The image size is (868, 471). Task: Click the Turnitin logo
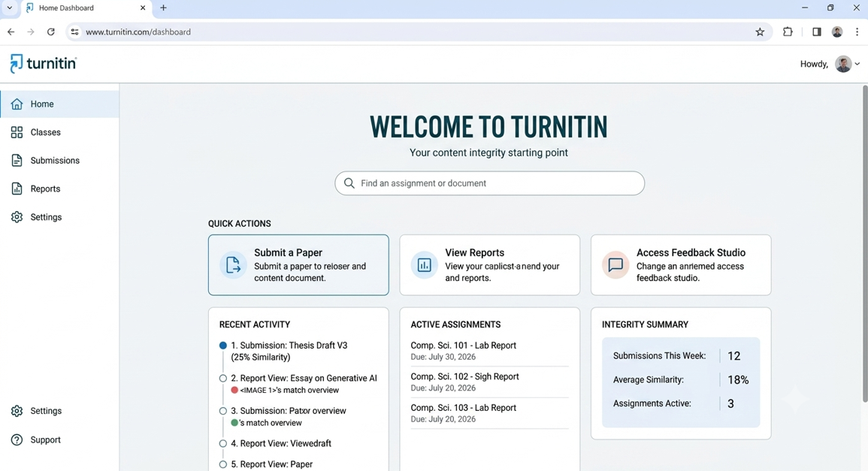[43, 64]
